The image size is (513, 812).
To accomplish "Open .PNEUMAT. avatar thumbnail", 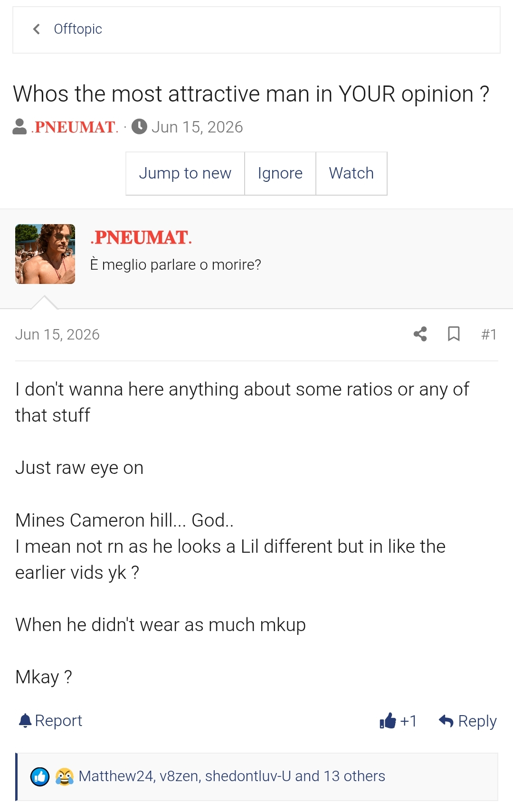I will [45, 254].
